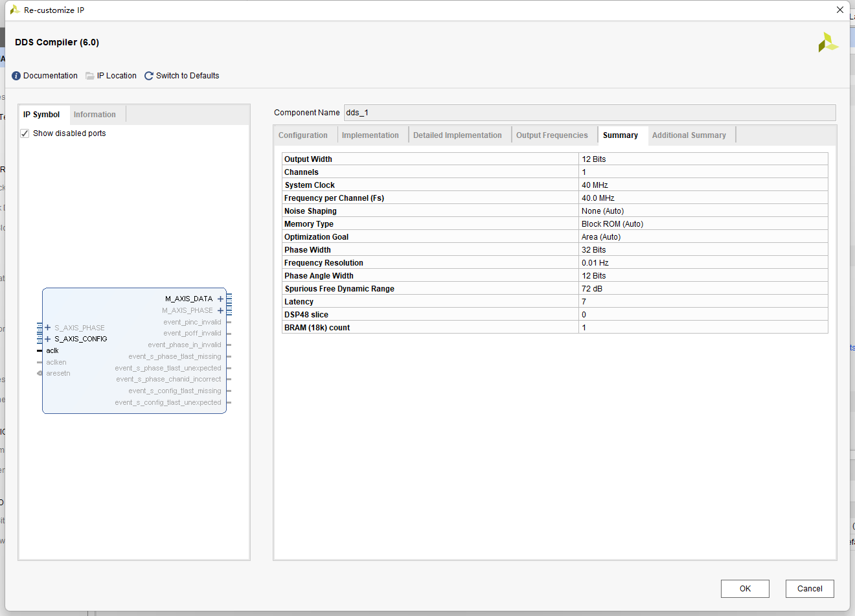Expand the M_AXIS_PHASE port plus icon
The width and height of the screenshot is (855, 616).
[x=220, y=310]
